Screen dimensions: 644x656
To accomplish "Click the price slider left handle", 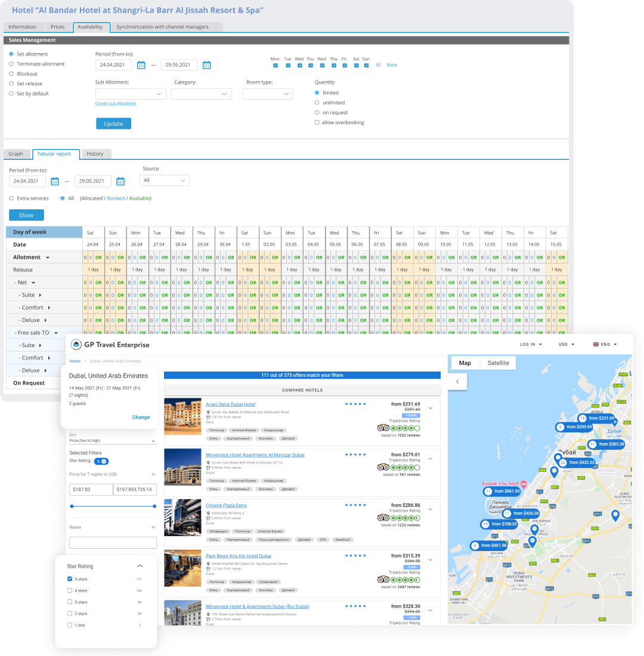I will pos(72,506).
